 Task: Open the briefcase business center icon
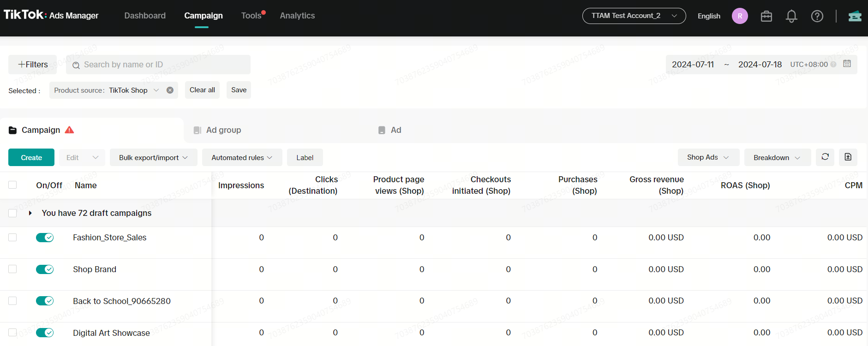point(766,16)
